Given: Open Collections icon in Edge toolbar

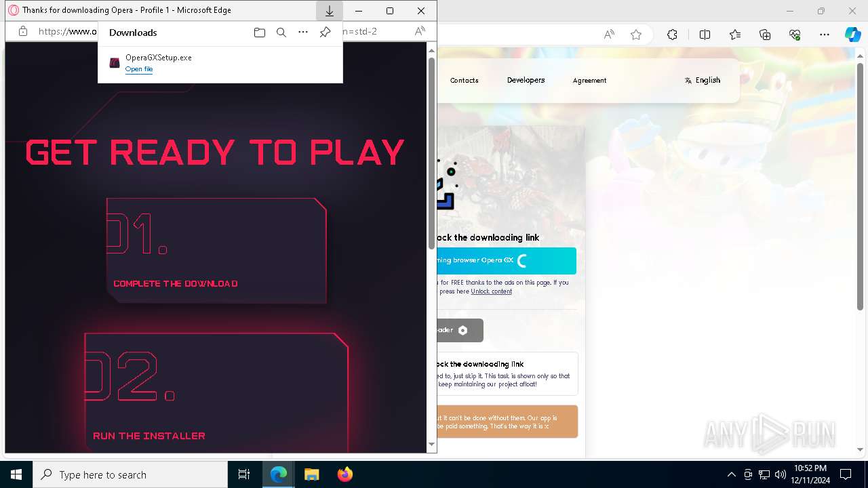Looking at the screenshot, I should point(765,35).
